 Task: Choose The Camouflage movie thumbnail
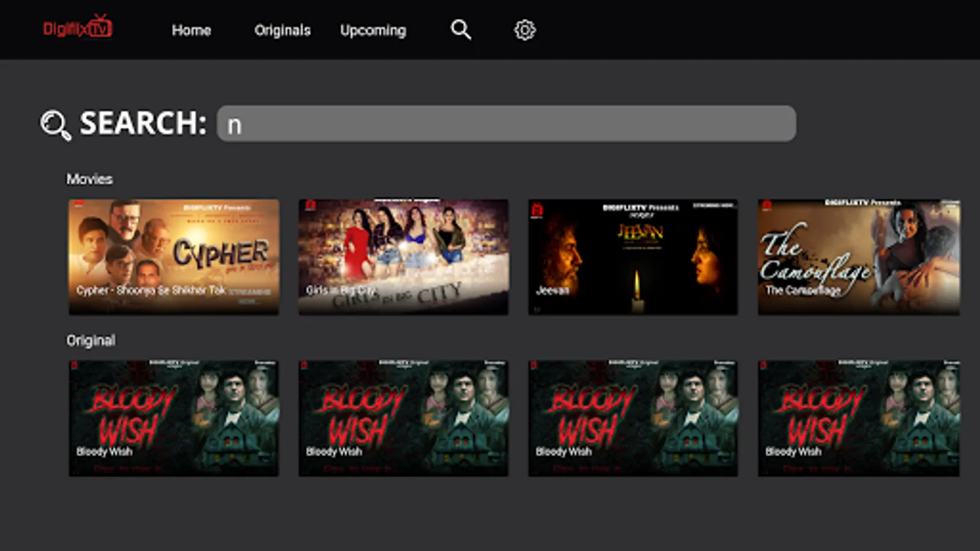coord(859,257)
